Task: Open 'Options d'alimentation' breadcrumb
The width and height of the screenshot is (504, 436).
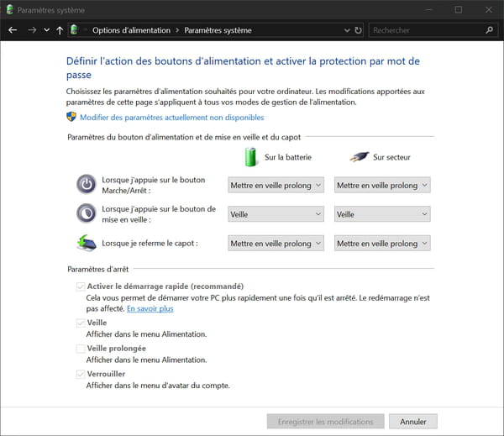Action: pyautogui.click(x=131, y=30)
